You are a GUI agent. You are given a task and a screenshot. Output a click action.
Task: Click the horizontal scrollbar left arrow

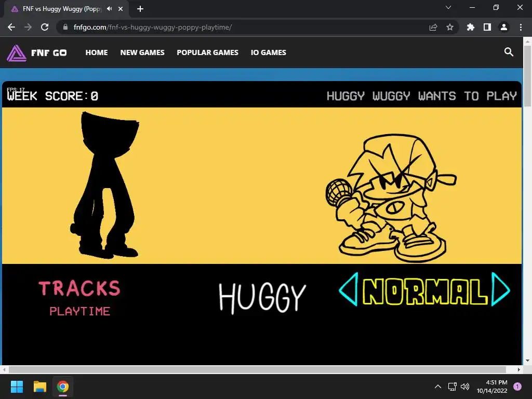click(4, 369)
